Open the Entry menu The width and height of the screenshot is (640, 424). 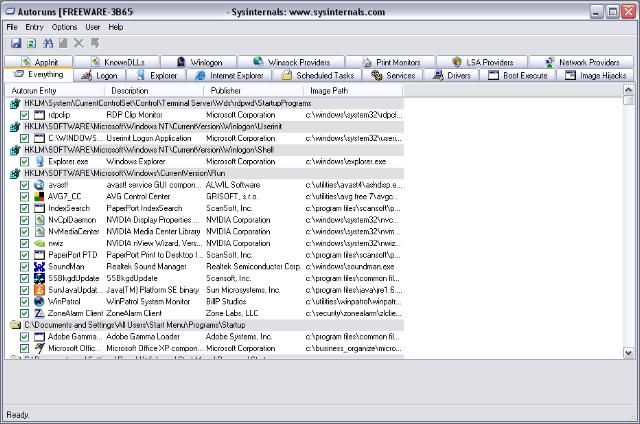(34, 27)
